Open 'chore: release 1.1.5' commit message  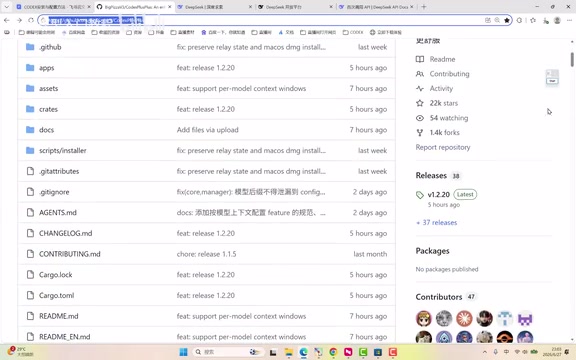206,254
